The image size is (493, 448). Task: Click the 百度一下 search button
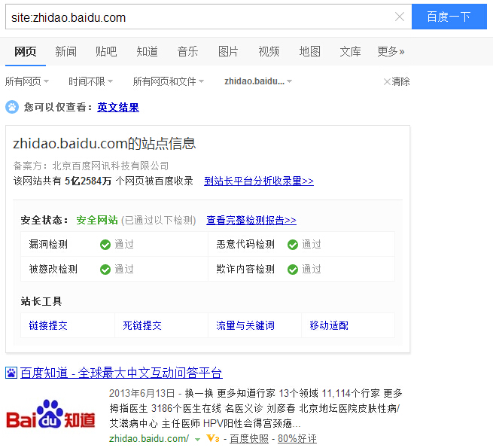[x=449, y=17]
